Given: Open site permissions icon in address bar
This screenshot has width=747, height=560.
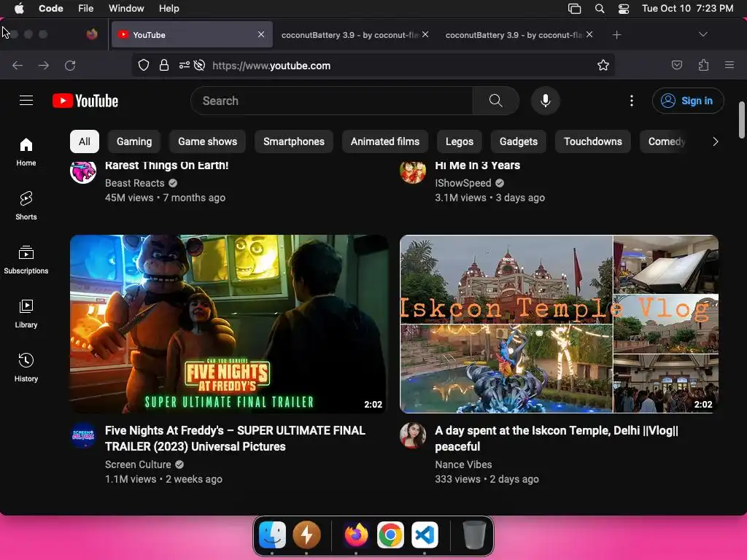Looking at the screenshot, I should click(x=184, y=65).
